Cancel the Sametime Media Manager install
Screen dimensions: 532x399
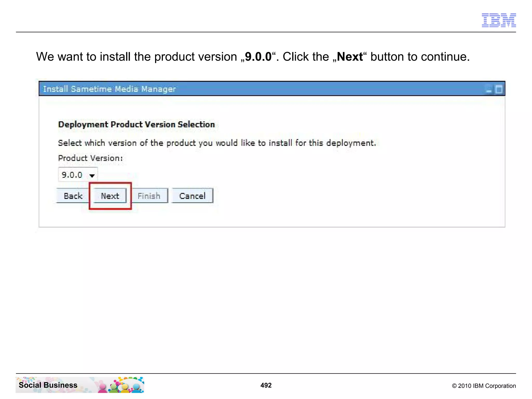pyautogui.click(x=192, y=196)
